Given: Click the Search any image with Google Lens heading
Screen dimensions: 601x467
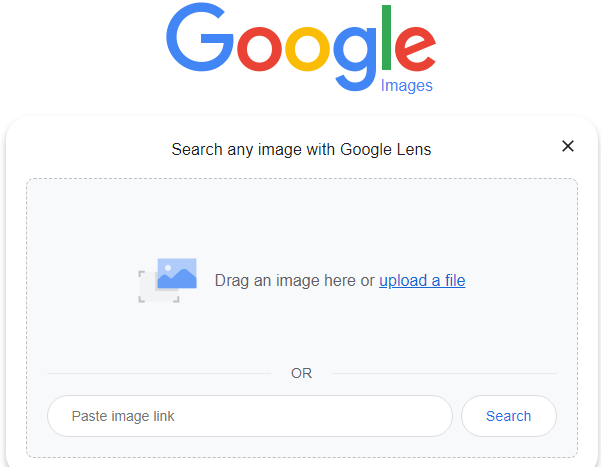Looking at the screenshot, I should pos(301,150).
